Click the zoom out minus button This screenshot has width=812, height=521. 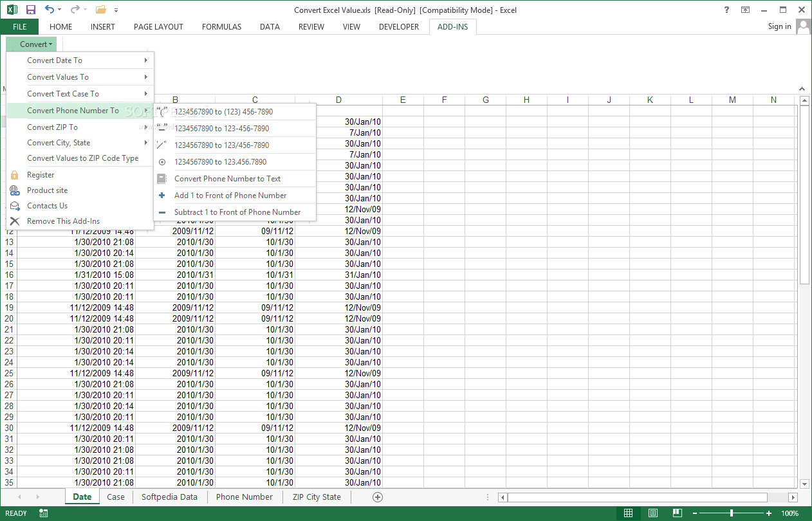pyautogui.click(x=695, y=513)
